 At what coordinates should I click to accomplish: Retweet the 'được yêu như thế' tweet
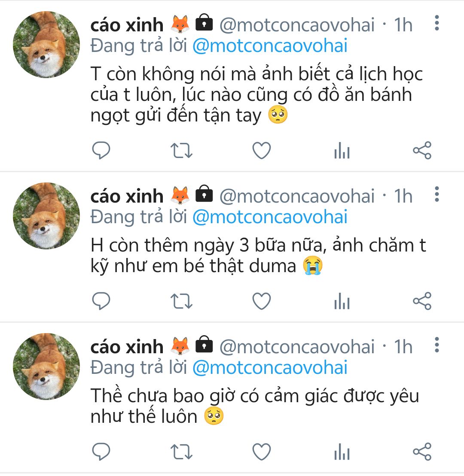181,451
